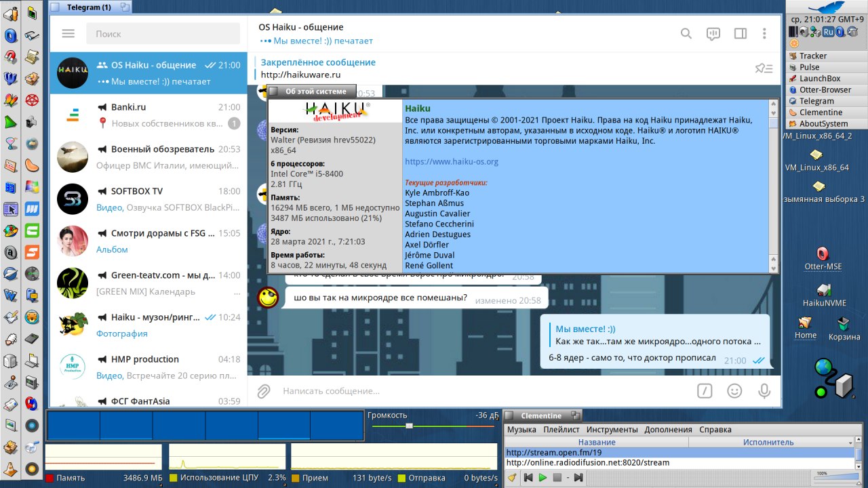Open the Военный обозреватель channel
Viewport: 868px width, 488px height.
(149, 157)
